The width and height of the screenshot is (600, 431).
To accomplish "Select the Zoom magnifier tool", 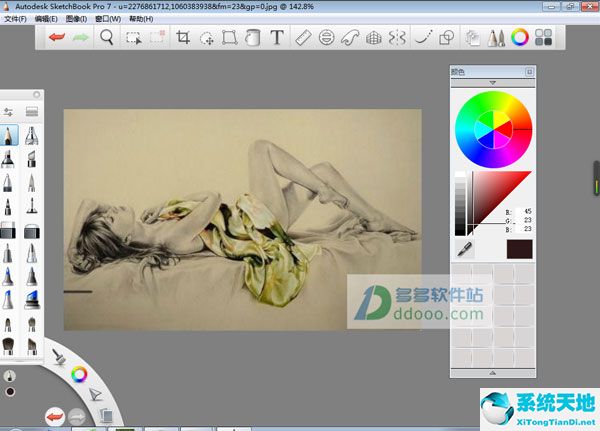I will click(107, 38).
